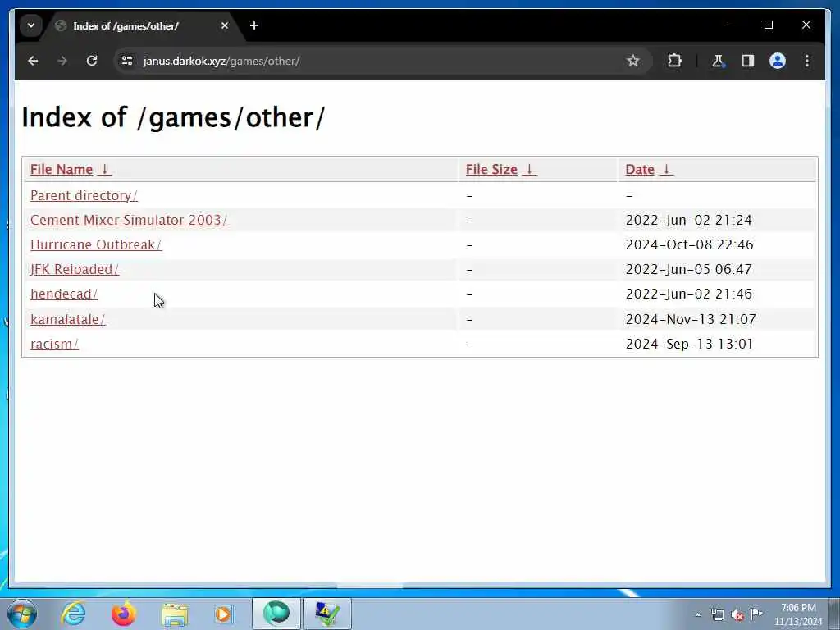
Task: Expand the tab search dropdown
Action: 31,25
